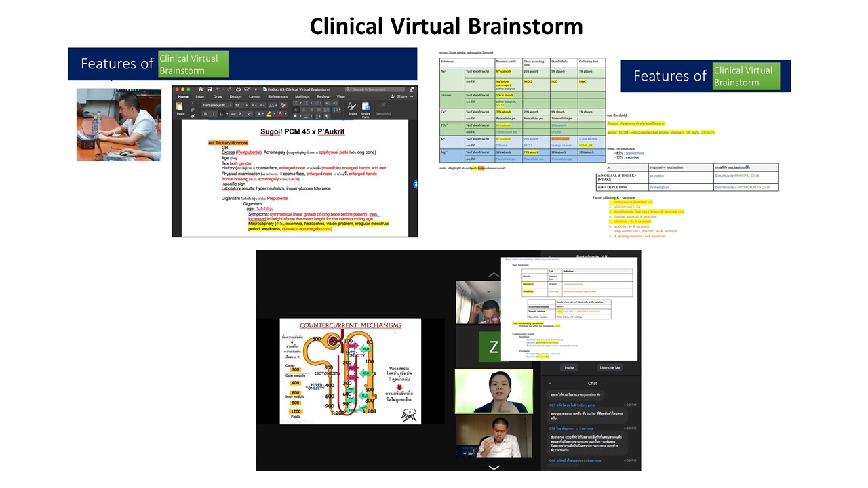Image resolution: width=868 pixels, height=488 pixels.
Task: Open the Styles Pane
Action: [x=366, y=108]
